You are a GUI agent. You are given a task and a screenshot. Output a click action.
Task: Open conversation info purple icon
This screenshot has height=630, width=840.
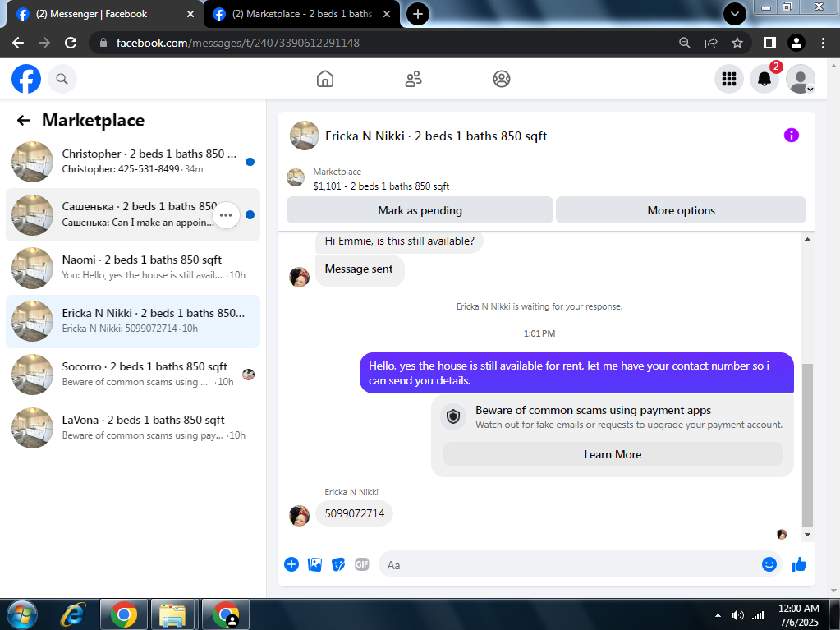point(792,135)
